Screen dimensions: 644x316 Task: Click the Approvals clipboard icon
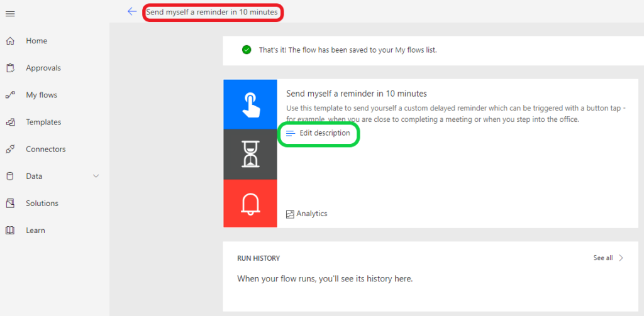tap(10, 68)
